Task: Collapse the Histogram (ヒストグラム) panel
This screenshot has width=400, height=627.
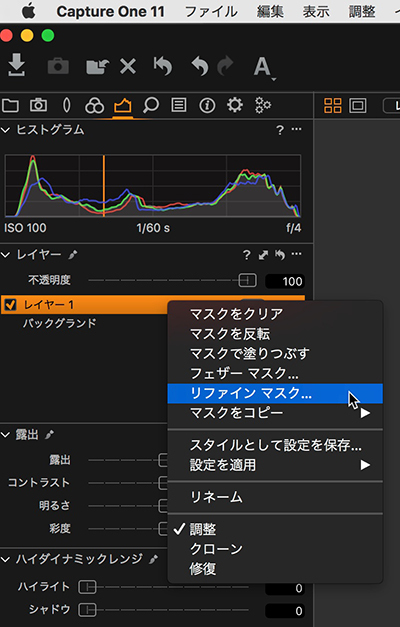Action: 6,130
